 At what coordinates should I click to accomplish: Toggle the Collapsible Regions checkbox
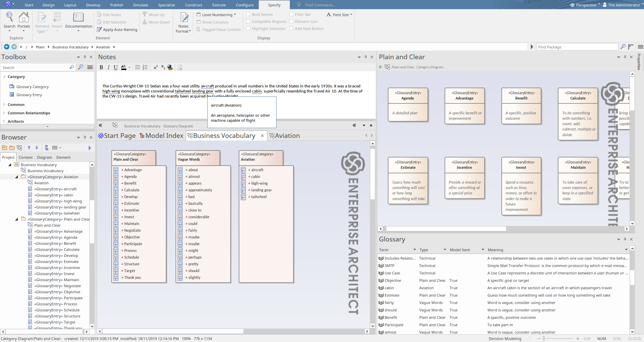point(248,22)
